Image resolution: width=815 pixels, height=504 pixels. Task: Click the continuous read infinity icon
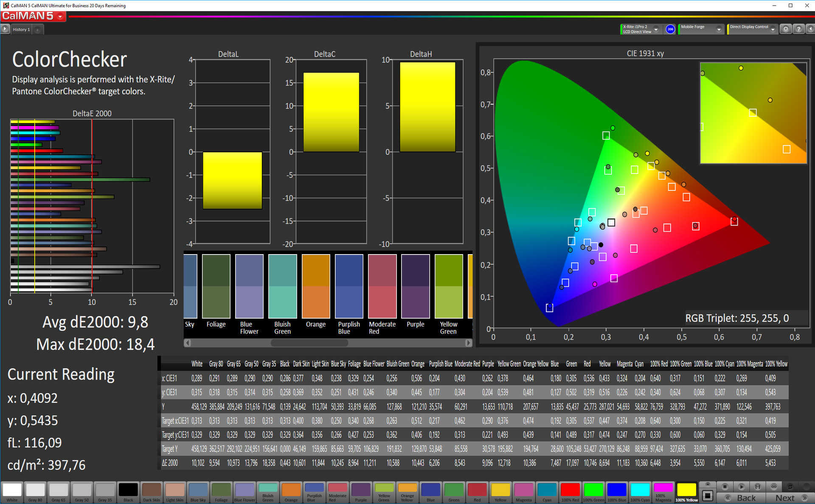(x=774, y=487)
